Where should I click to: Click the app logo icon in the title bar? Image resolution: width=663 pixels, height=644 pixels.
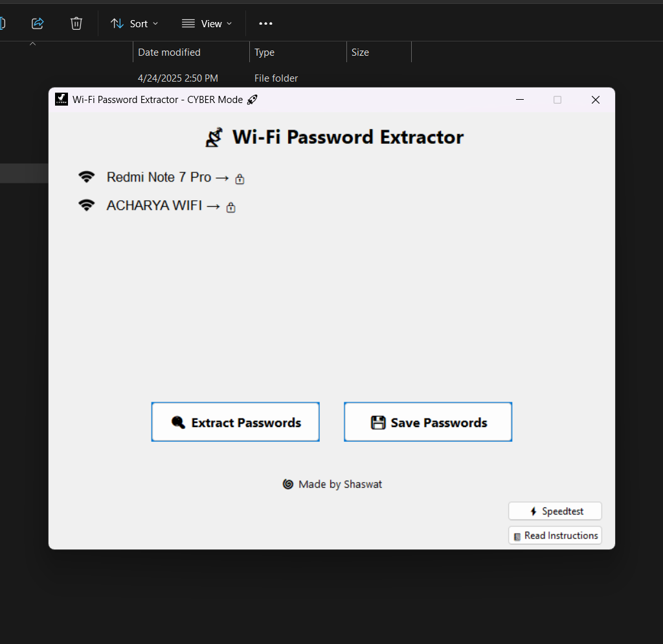[61, 99]
